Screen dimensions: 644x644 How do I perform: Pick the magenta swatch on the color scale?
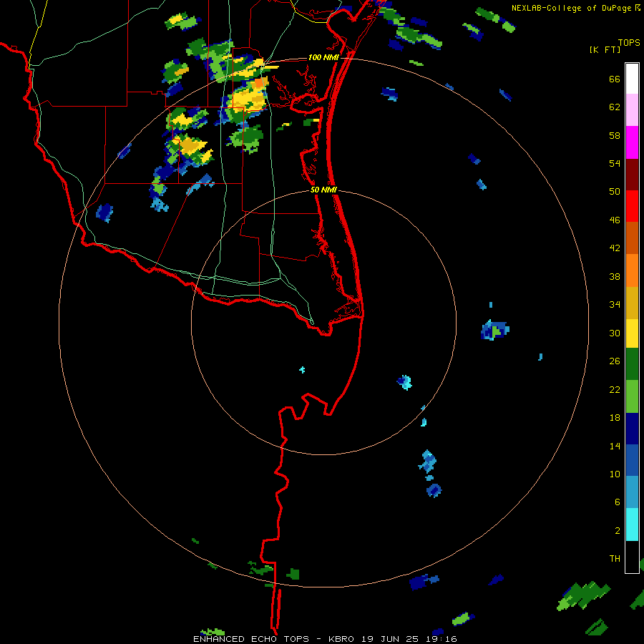[x=632, y=142]
